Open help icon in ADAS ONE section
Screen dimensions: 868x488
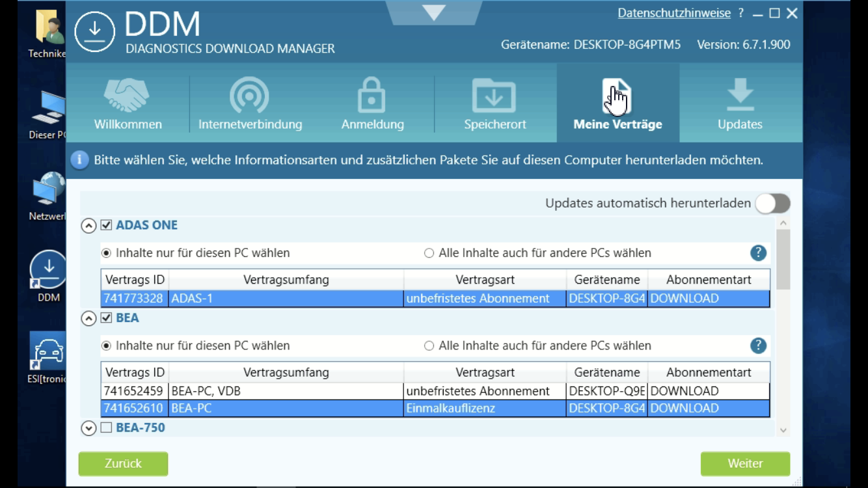[758, 253]
